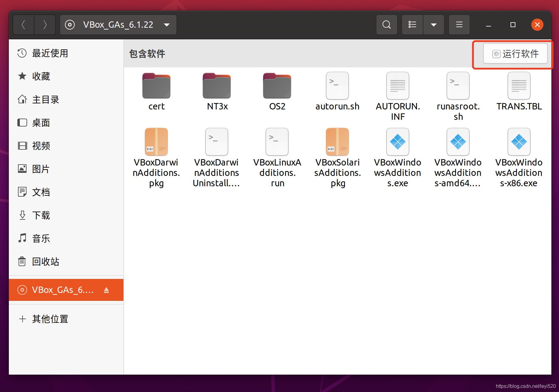The height and width of the screenshot is (392, 559).
Task: Select the VBoxWindowsAdditions.exe icon
Action: pos(398,142)
